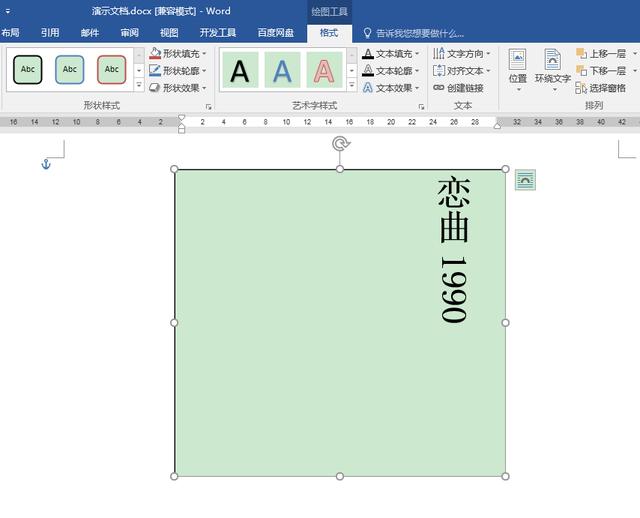Open the Text Direction (文字方向) dropdown arrow
640x518 pixels.
488,53
